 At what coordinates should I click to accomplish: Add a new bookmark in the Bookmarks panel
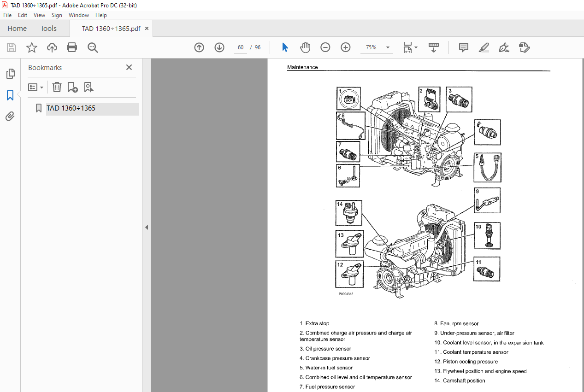(72, 87)
